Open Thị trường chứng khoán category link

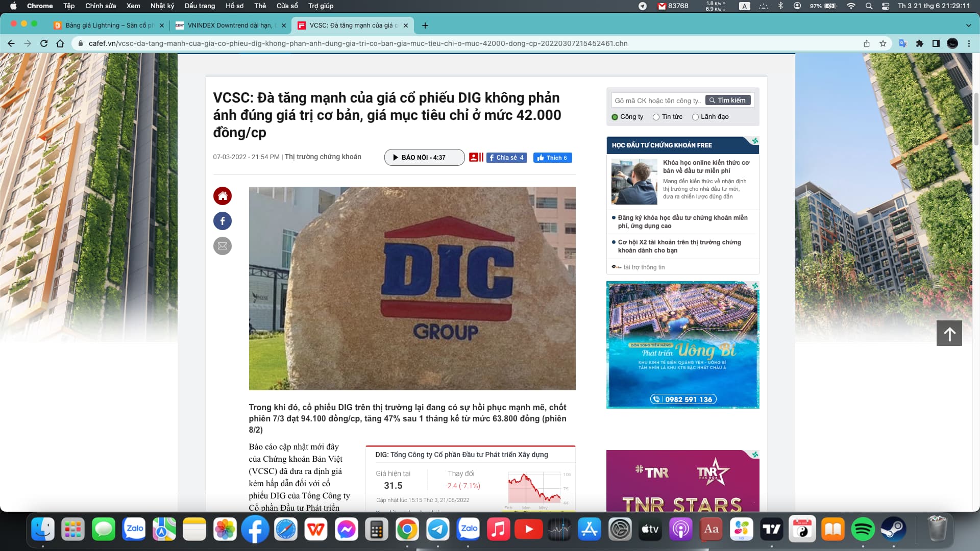(x=323, y=157)
